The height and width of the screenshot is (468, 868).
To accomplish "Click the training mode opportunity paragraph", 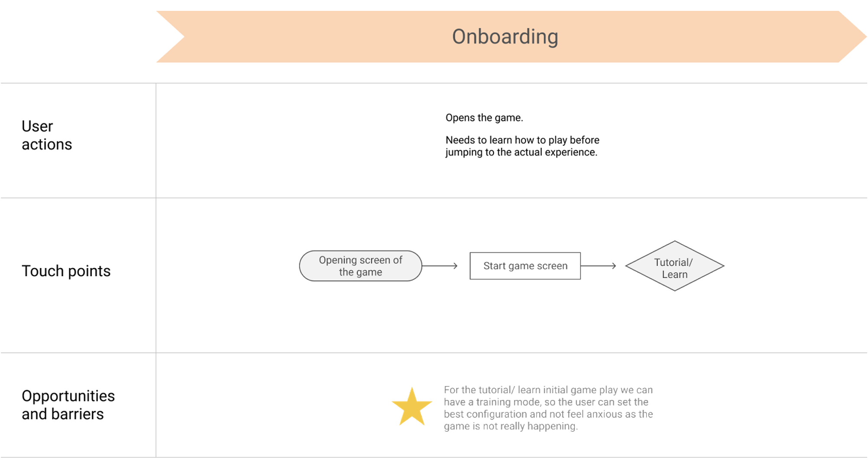I will pyautogui.click(x=548, y=408).
